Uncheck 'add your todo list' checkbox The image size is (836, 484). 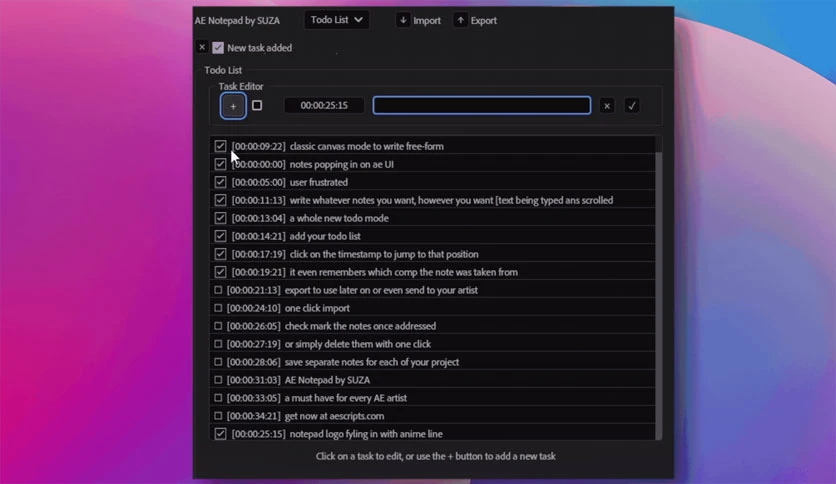(x=220, y=236)
